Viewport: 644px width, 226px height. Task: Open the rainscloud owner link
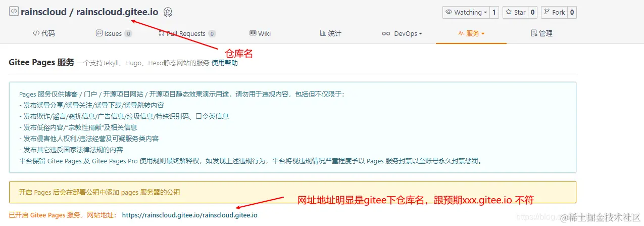[44, 12]
